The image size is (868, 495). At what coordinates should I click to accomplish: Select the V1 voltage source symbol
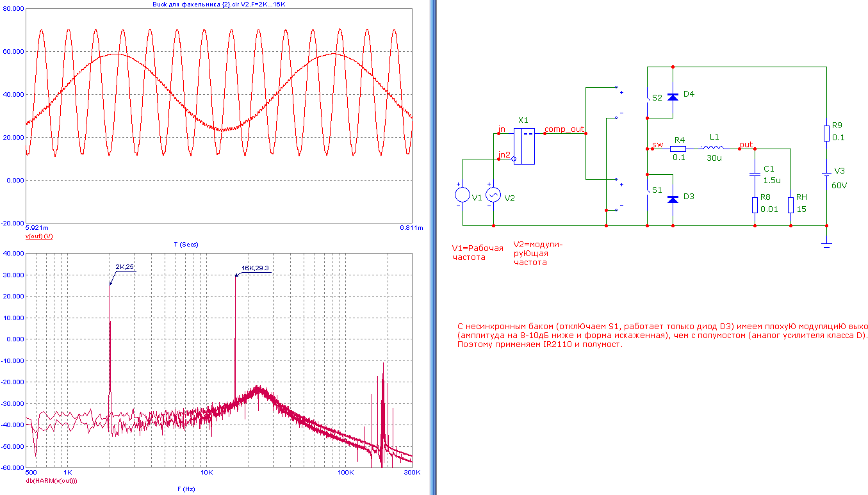(462, 195)
